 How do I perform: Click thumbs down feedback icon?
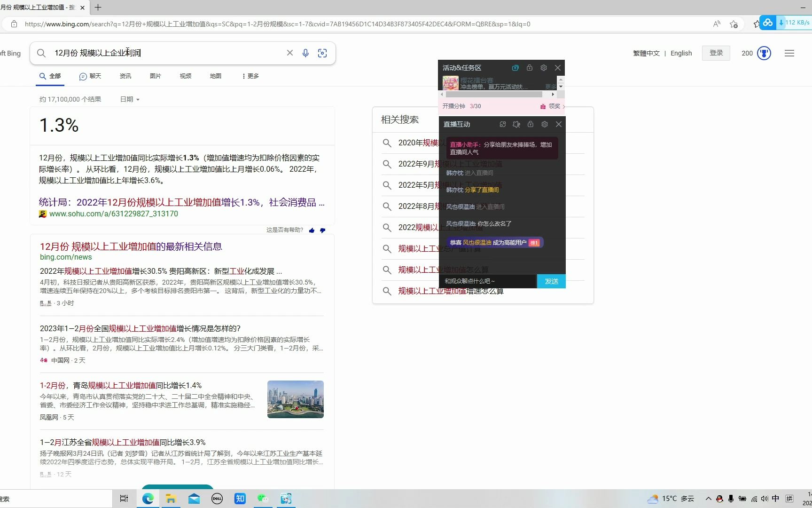pos(322,230)
